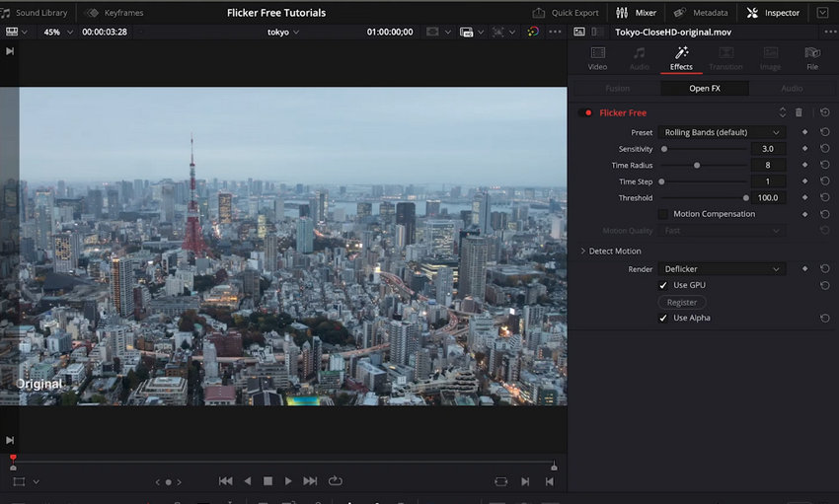Screen dimensions: 839x504
Task: Click the proxy/HQ playback mode icon
Action: coord(466,33)
